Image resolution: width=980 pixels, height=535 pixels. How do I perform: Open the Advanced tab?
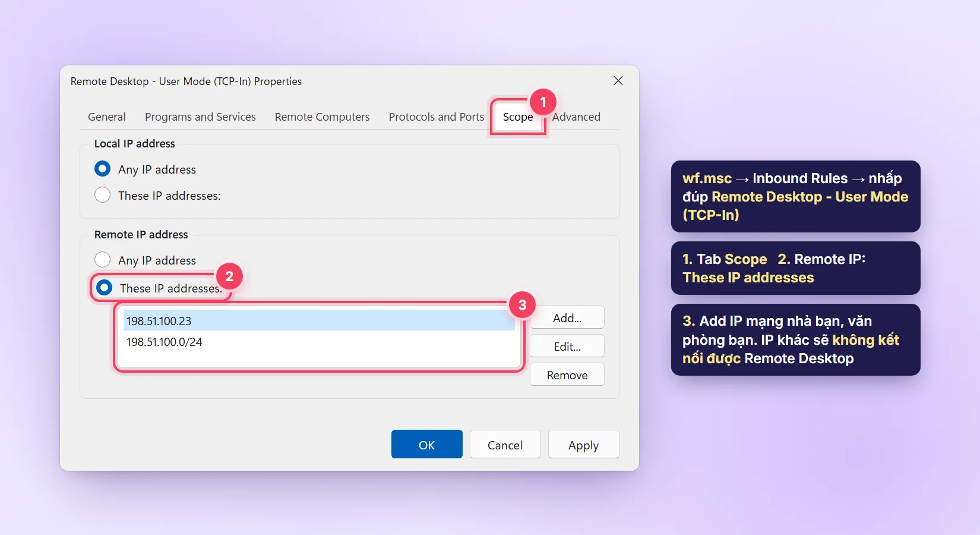coord(576,117)
